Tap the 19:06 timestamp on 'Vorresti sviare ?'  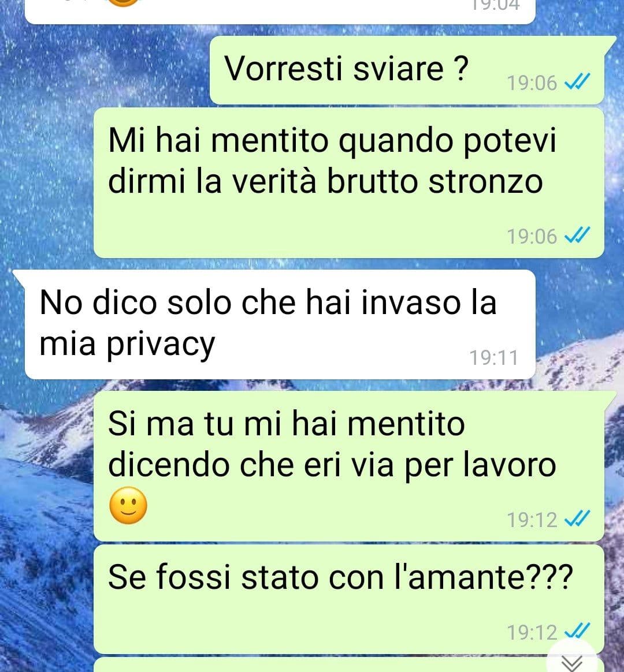tap(532, 83)
